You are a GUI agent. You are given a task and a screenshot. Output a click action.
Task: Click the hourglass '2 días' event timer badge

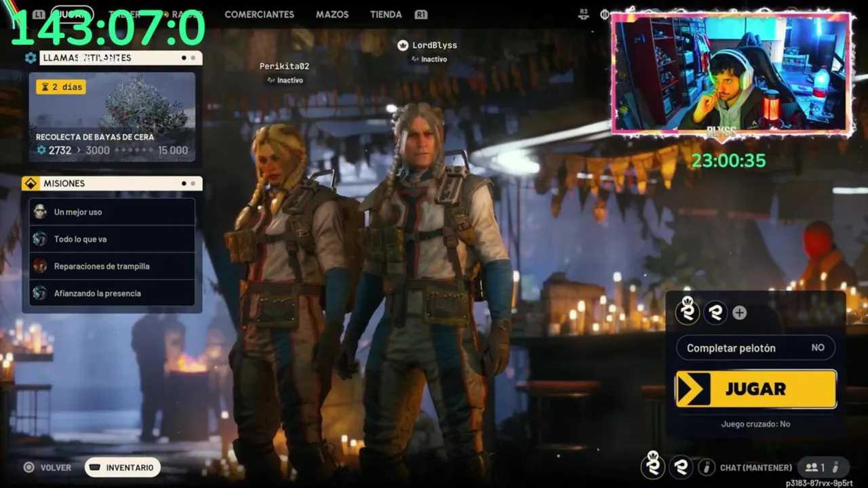[61, 87]
